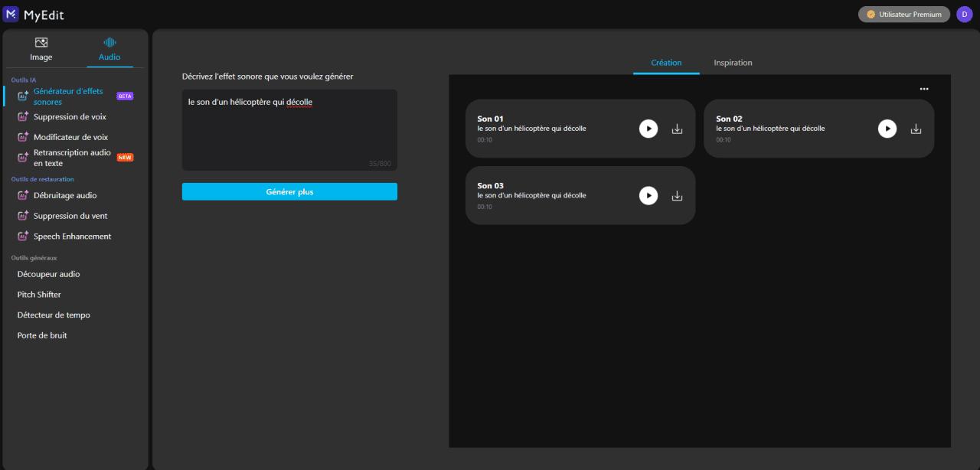Play Son 01
This screenshot has height=470, width=980.
[x=648, y=129]
